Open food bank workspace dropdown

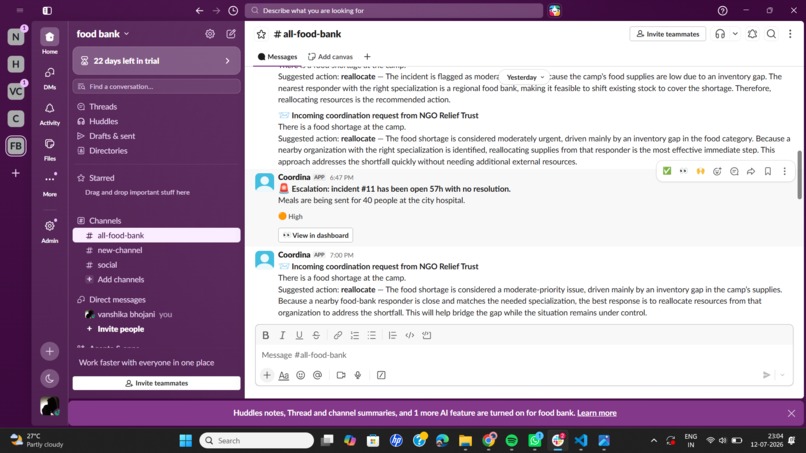103,34
